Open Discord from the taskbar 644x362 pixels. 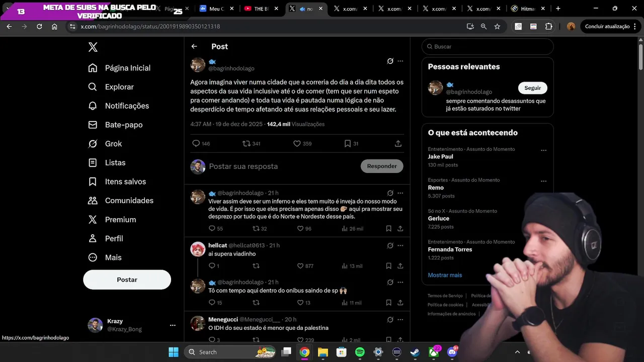click(452, 352)
